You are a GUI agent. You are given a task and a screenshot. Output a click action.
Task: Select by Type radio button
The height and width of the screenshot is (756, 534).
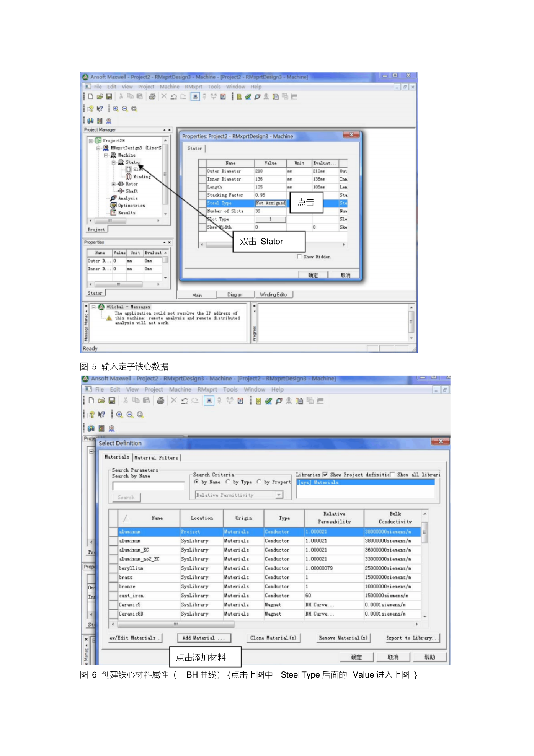tap(228, 482)
